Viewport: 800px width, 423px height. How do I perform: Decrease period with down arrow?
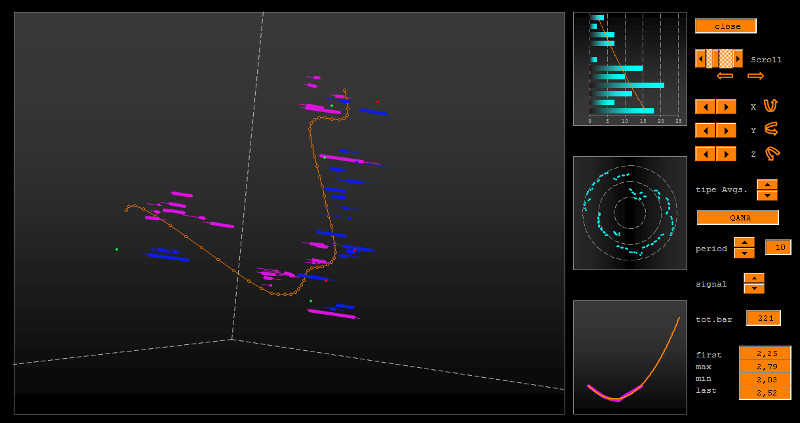coord(744,253)
